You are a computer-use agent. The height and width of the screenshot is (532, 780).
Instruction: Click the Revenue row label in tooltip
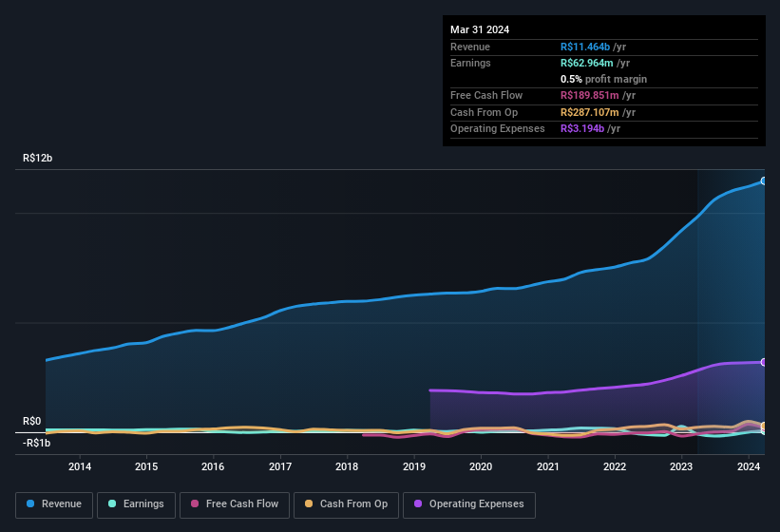[x=470, y=47]
